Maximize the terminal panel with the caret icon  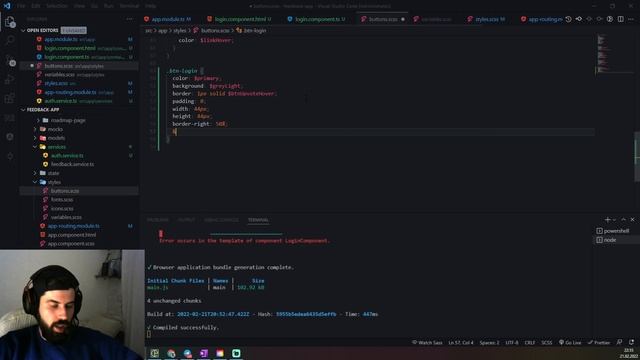click(x=623, y=220)
